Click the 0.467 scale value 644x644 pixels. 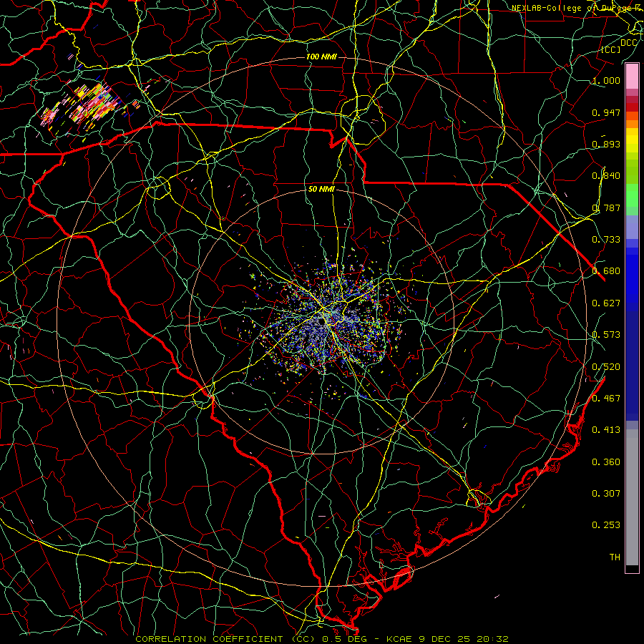tap(606, 399)
